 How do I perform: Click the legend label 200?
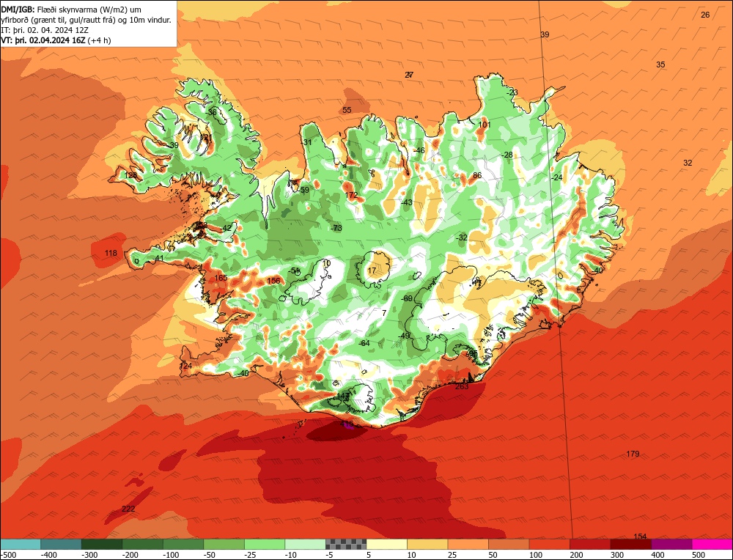coord(578,555)
